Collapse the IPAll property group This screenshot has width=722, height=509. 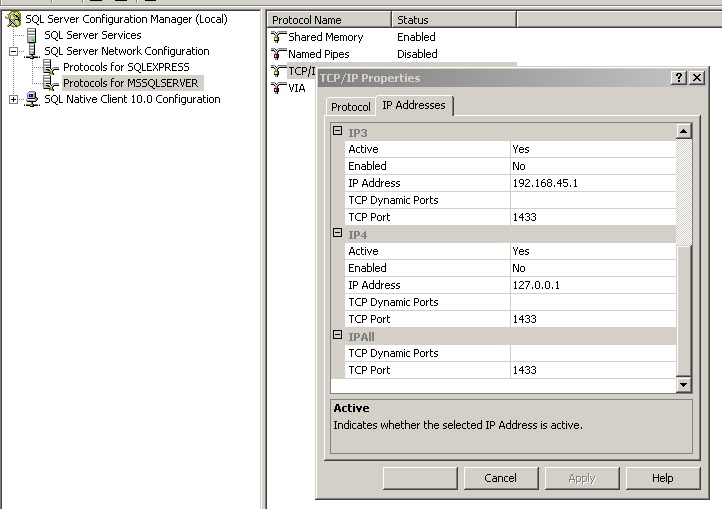point(338,335)
